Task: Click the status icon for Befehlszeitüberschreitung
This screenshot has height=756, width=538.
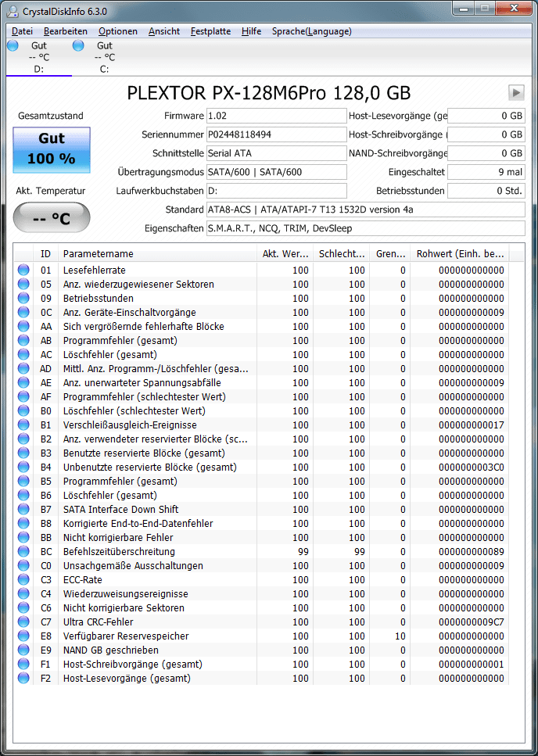Action: tap(23, 552)
